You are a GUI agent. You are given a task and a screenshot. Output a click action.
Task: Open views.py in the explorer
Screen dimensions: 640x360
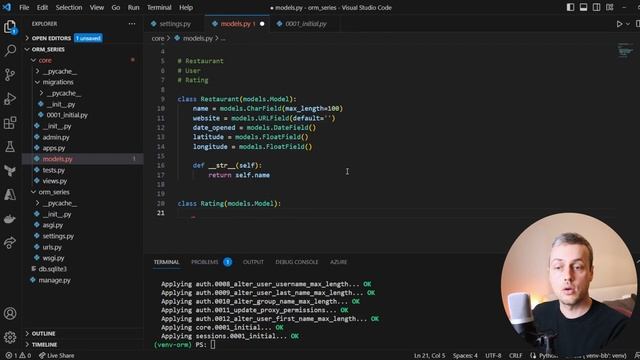pos(55,181)
